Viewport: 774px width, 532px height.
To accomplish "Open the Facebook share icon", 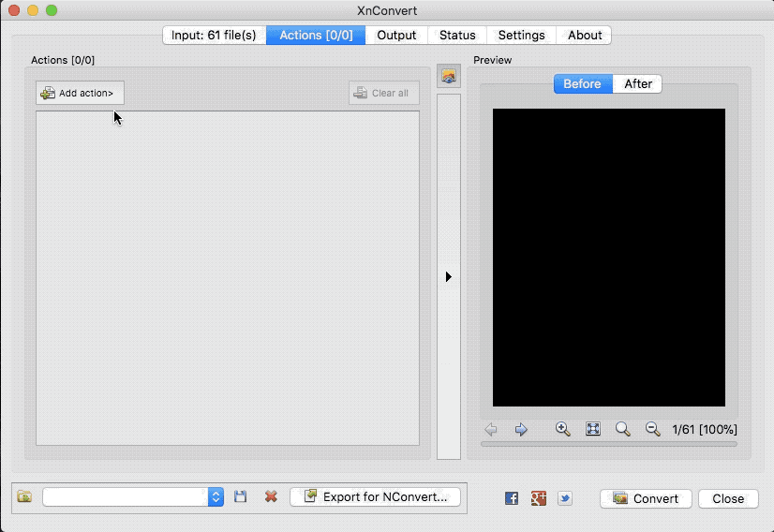I will [x=512, y=498].
